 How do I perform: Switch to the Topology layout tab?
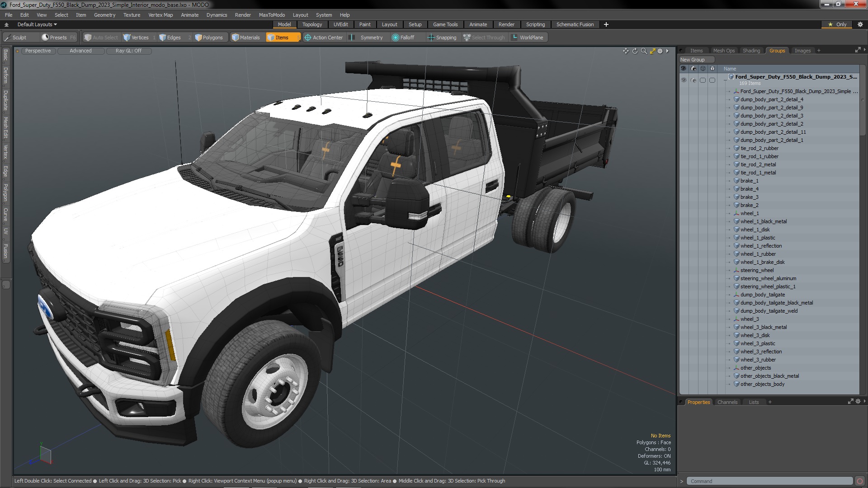coord(312,24)
